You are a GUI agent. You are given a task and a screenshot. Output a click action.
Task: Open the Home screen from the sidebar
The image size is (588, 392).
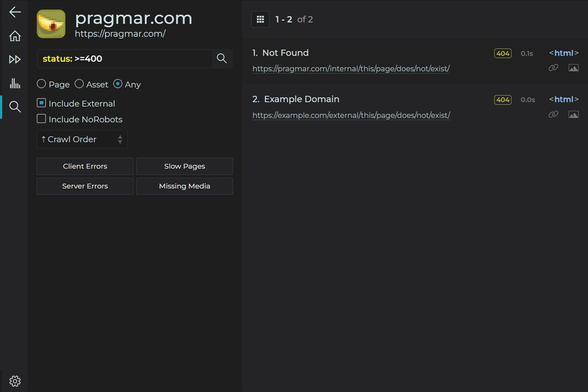pos(14,35)
